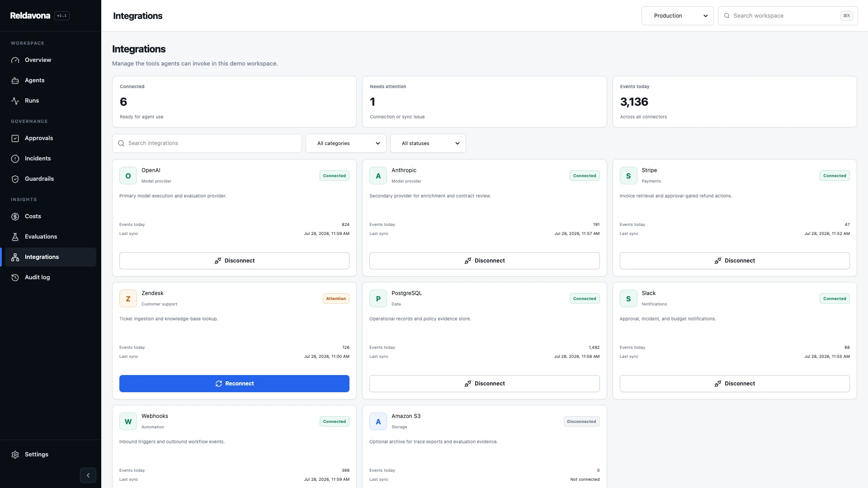
Task: Focus the Search workspace field
Action: pyautogui.click(x=788, y=16)
